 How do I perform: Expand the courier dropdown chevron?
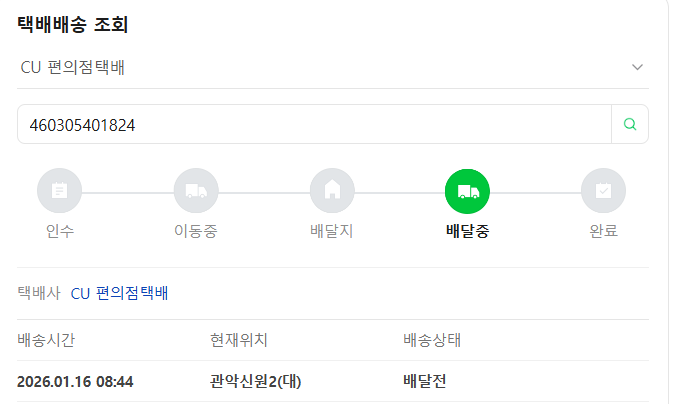pyautogui.click(x=637, y=67)
